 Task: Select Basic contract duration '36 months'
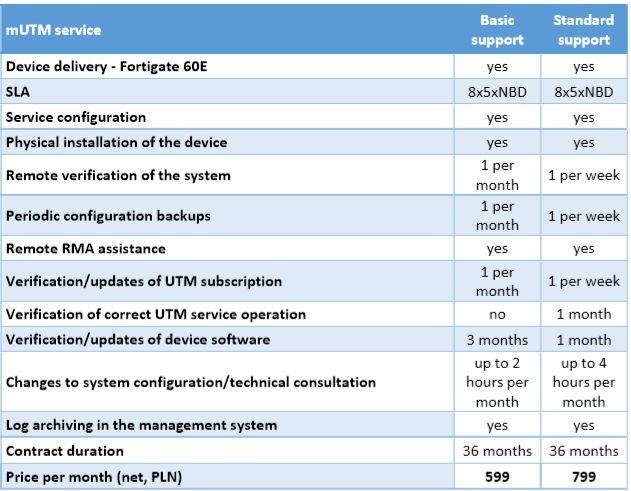(497, 451)
